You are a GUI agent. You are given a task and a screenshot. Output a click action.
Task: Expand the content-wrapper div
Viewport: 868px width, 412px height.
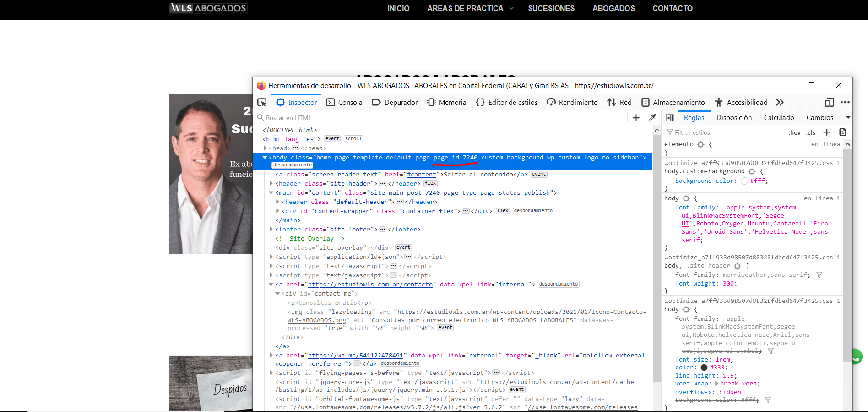point(277,211)
